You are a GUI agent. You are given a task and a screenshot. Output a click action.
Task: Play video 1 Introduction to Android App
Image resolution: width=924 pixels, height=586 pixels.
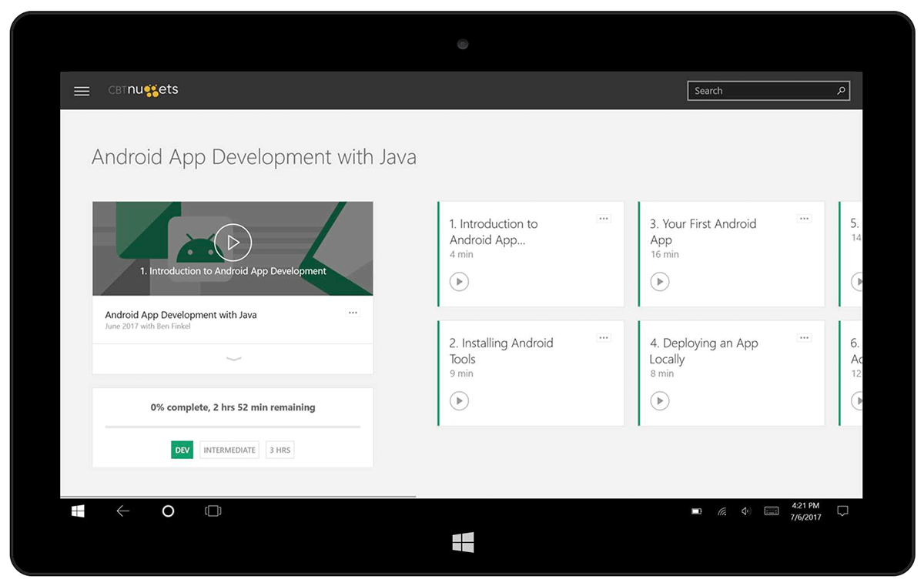459,282
